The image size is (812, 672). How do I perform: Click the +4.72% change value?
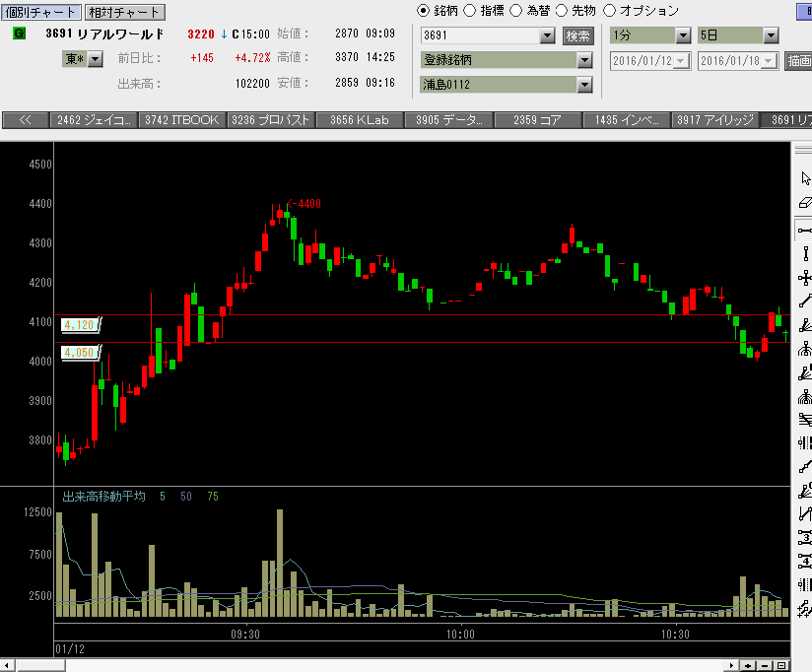point(252,58)
